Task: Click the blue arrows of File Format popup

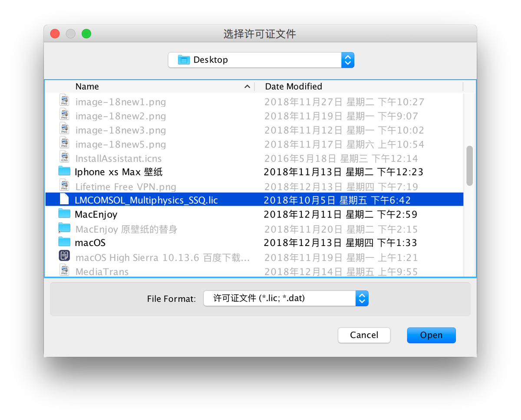Action: pos(362,298)
